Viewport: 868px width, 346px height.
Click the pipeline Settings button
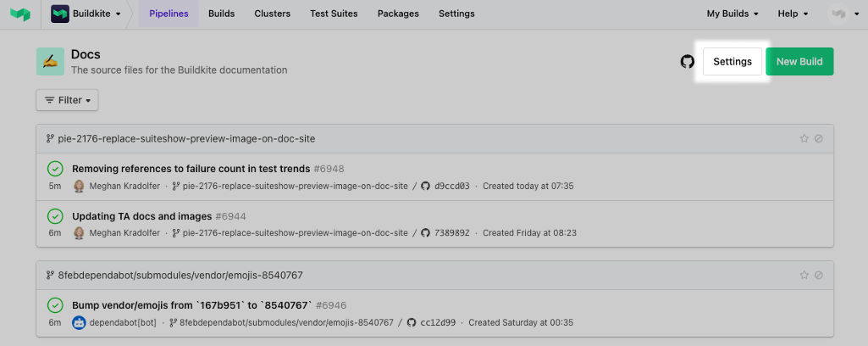click(733, 62)
